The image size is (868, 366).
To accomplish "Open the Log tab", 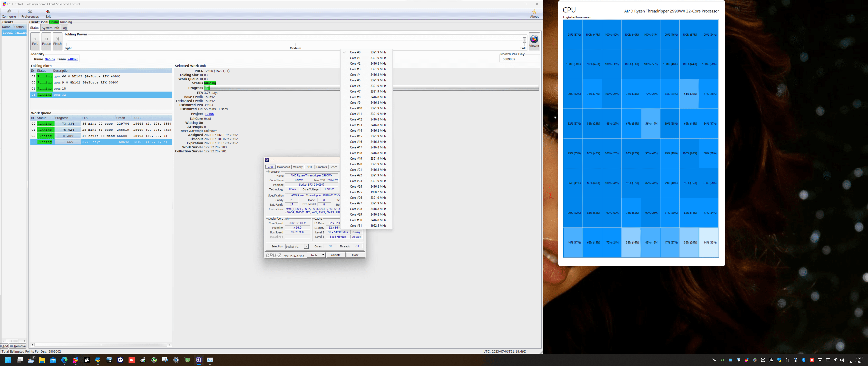I will point(64,28).
